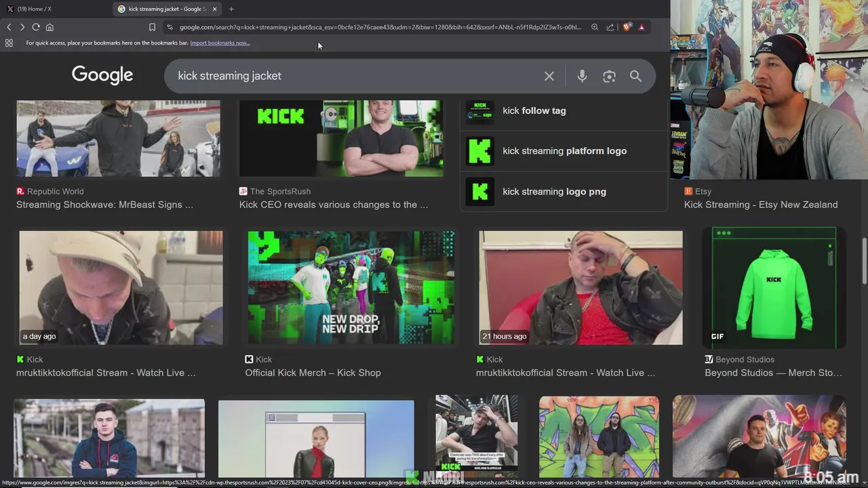Click the Brave Rewards triangle icon
Image resolution: width=868 pixels, height=488 pixels.
click(642, 27)
